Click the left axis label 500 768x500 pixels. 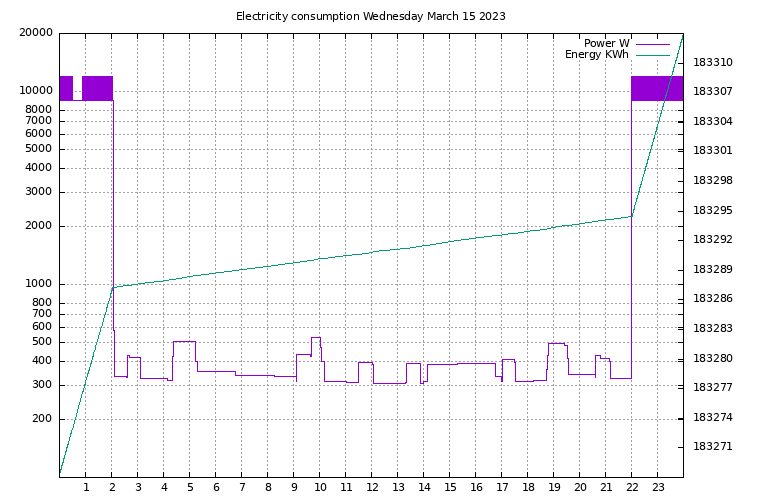[x=42, y=342]
